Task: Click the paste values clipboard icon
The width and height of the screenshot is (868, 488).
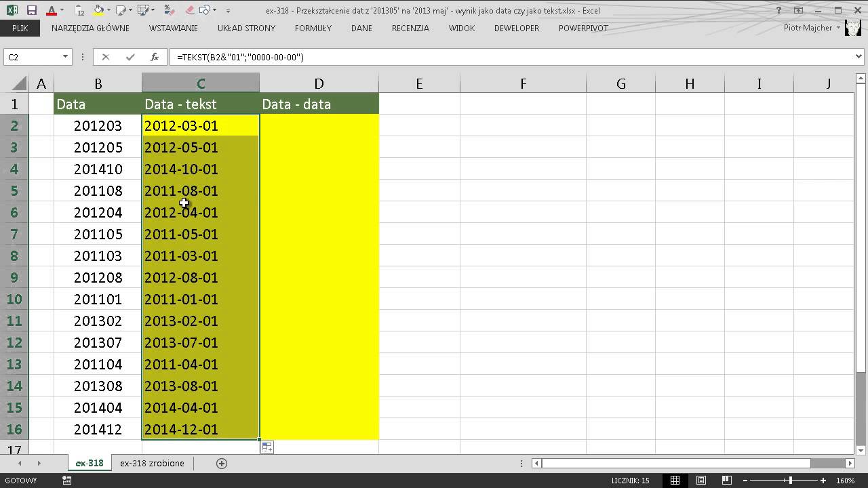Action: pos(80,10)
